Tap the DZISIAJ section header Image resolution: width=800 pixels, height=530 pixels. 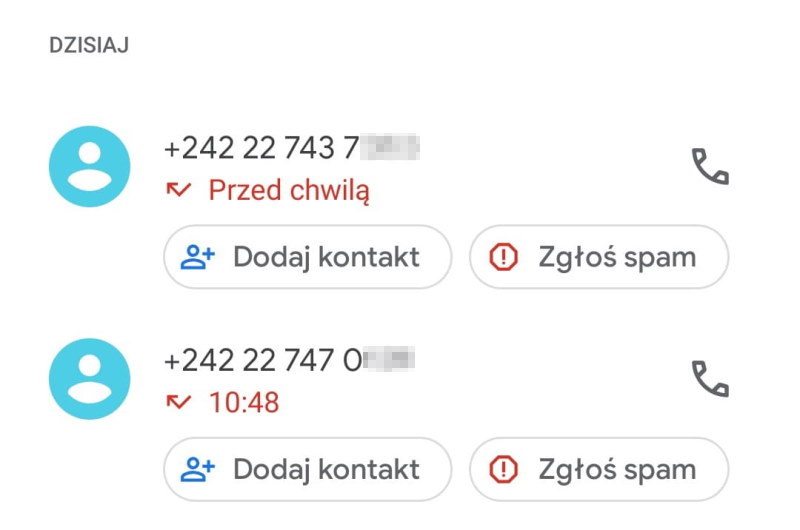(89, 46)
